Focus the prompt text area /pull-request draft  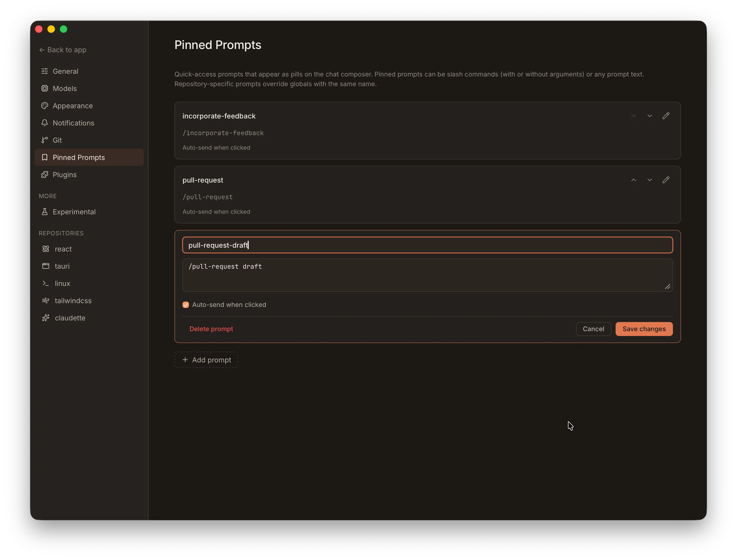[427, 275]
